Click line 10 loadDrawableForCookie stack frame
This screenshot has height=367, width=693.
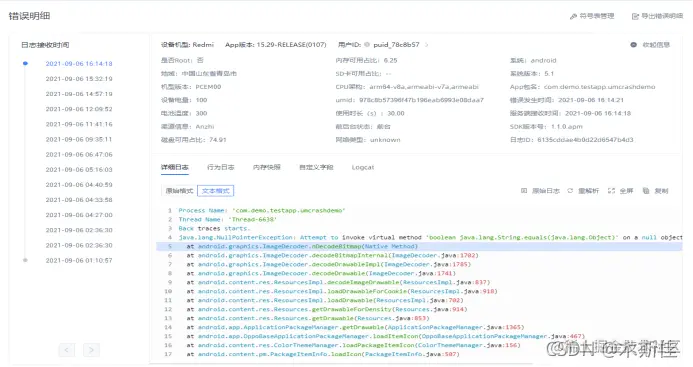click(x=342, y=291)
